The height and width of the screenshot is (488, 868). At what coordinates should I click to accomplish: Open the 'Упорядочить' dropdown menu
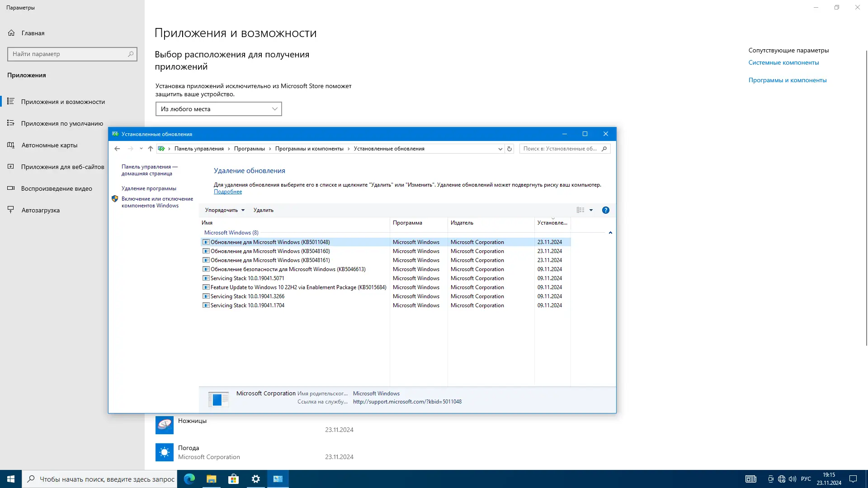coord(225,210)
